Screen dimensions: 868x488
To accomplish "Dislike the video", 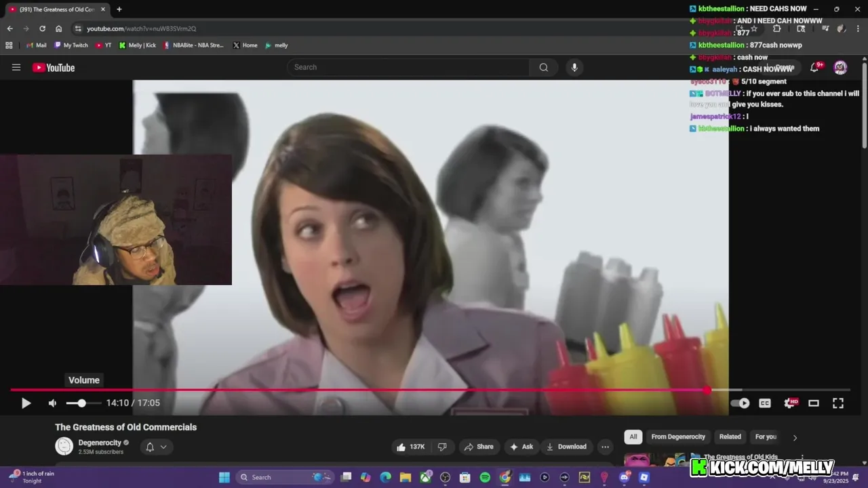I will click(442, 447).
